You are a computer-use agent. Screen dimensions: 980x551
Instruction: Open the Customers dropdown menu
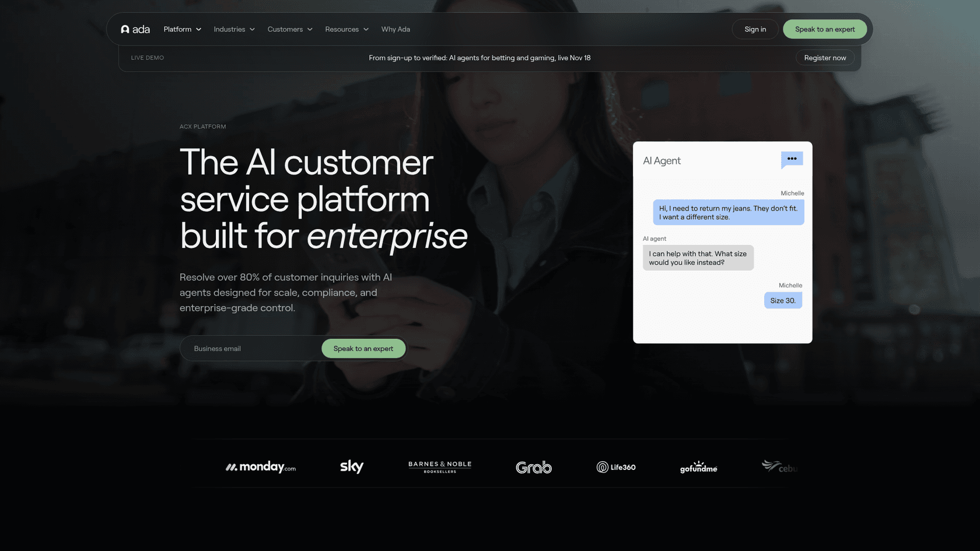click(x=290, y=29)
